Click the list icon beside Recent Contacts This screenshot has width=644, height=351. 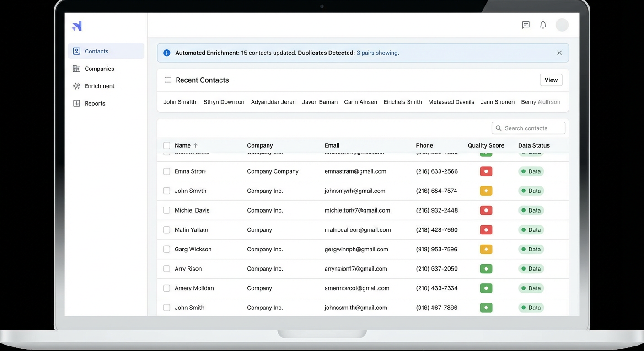coord(168,80)
